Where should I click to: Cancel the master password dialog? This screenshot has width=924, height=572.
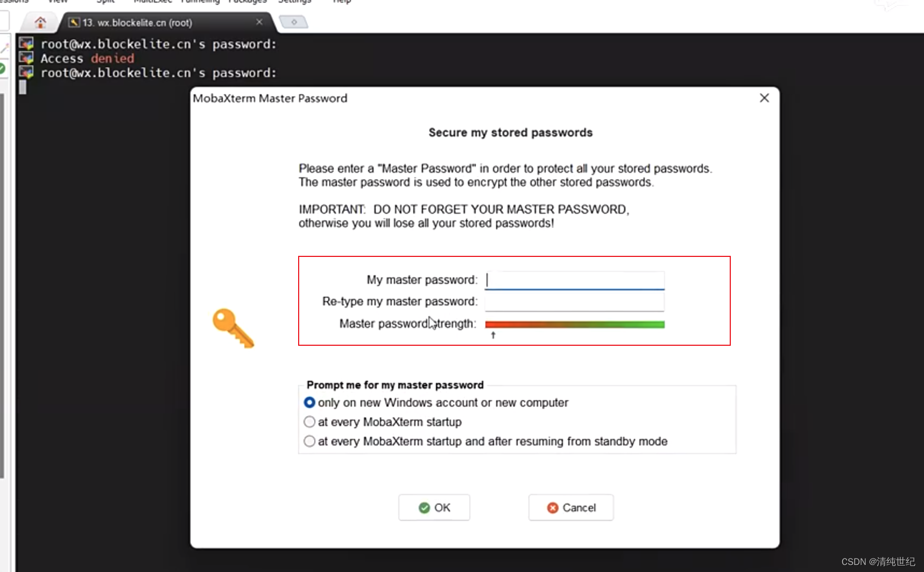570,507
